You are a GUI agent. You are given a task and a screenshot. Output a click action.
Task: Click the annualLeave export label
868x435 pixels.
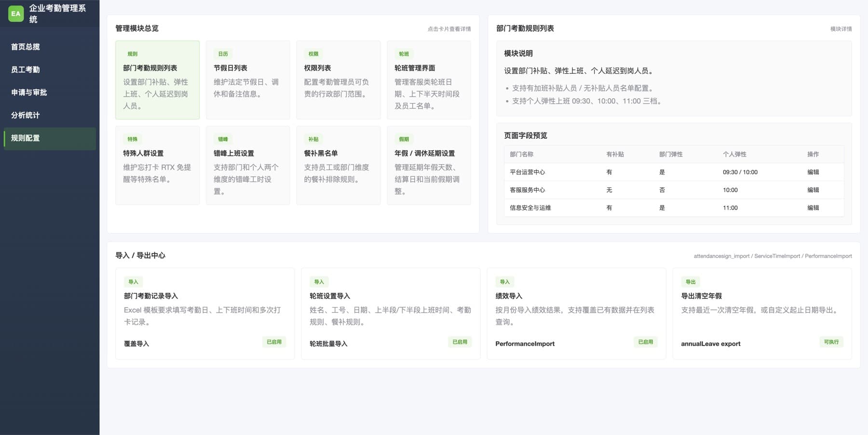(x=710, y=343)
